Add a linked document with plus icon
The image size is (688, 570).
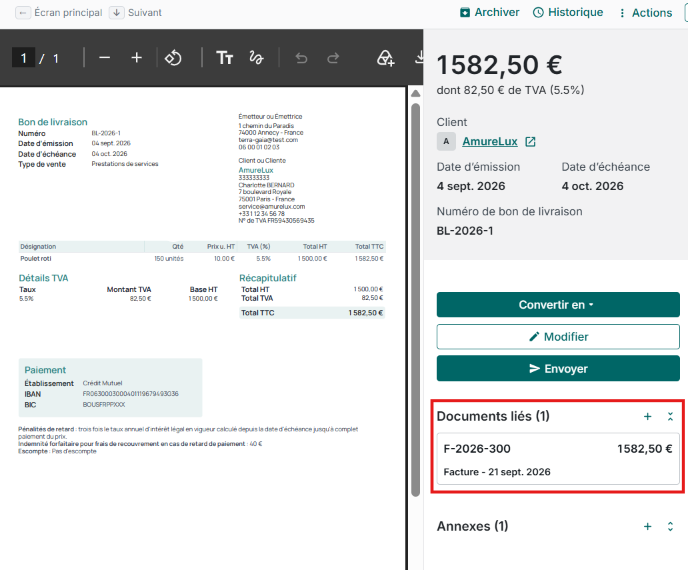coord(647,416)
